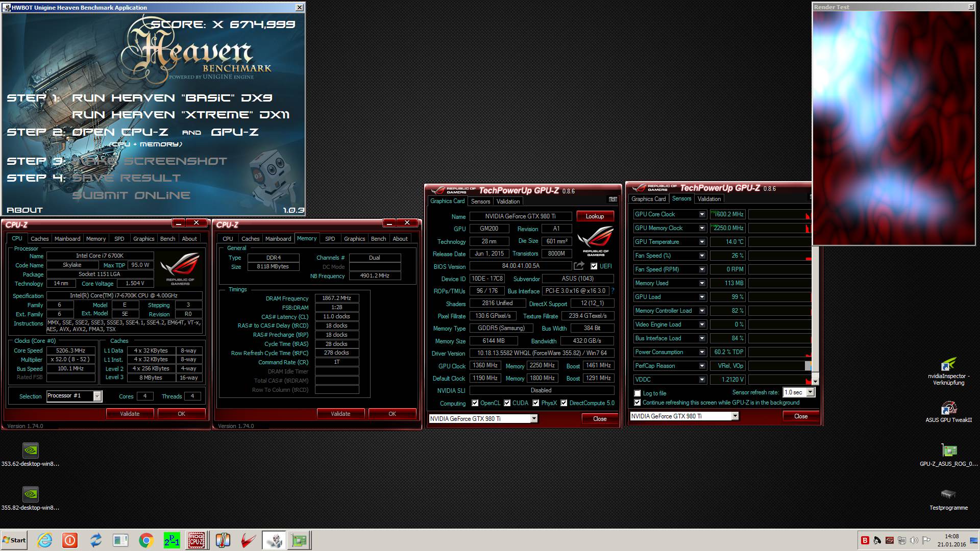980x551 pixels.
Task: Click the Render Test window image
Action: pyautogui.click(x=893, y=128)
